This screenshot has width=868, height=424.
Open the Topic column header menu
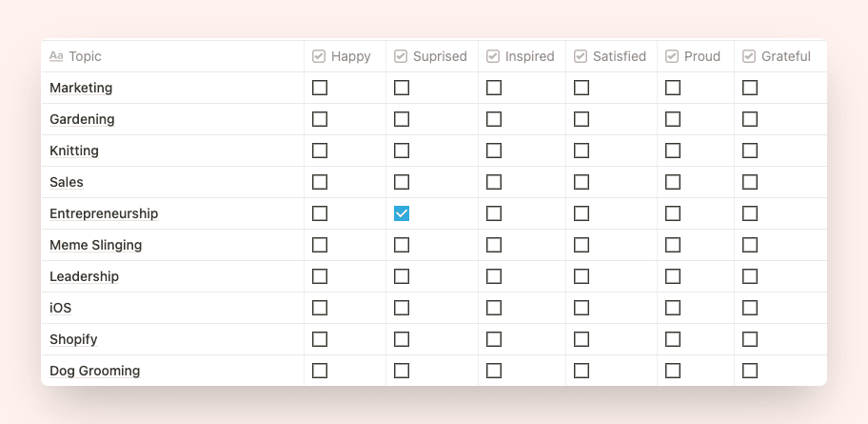click(172, 56)
